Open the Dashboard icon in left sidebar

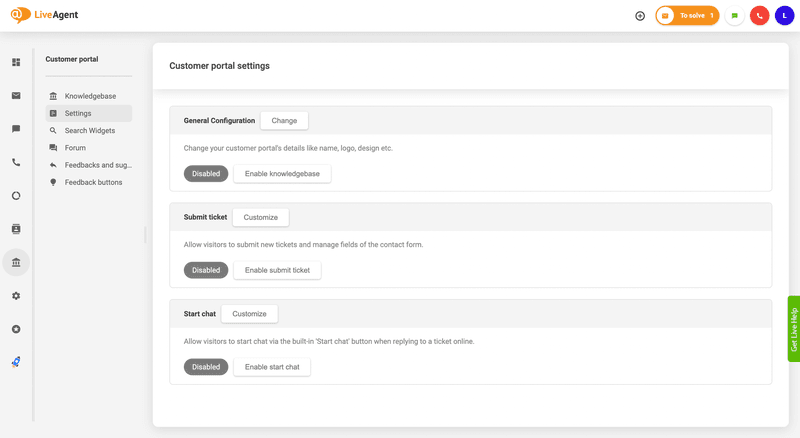(16, 62)
